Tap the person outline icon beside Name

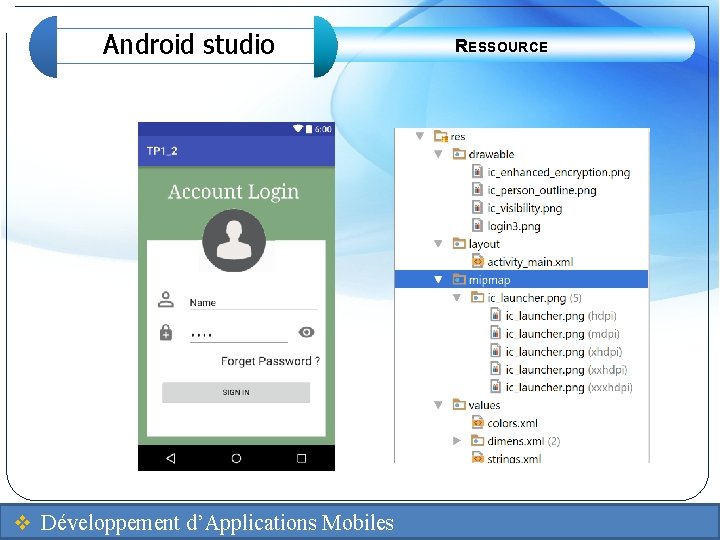pyautogui.click(x=166, y=299)
